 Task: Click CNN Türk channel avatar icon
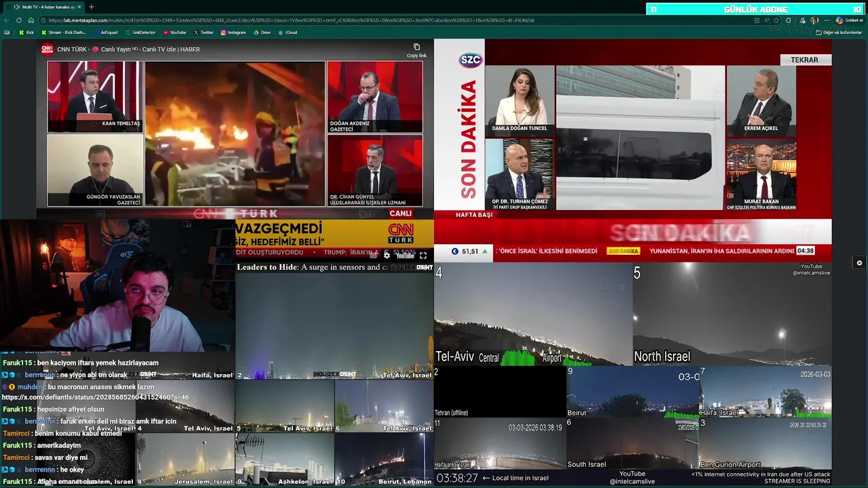[x=47, y=49]
